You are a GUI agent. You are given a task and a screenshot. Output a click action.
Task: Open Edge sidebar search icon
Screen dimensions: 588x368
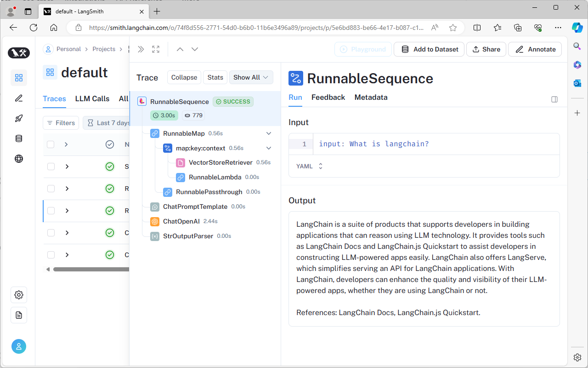coord(577,46)
